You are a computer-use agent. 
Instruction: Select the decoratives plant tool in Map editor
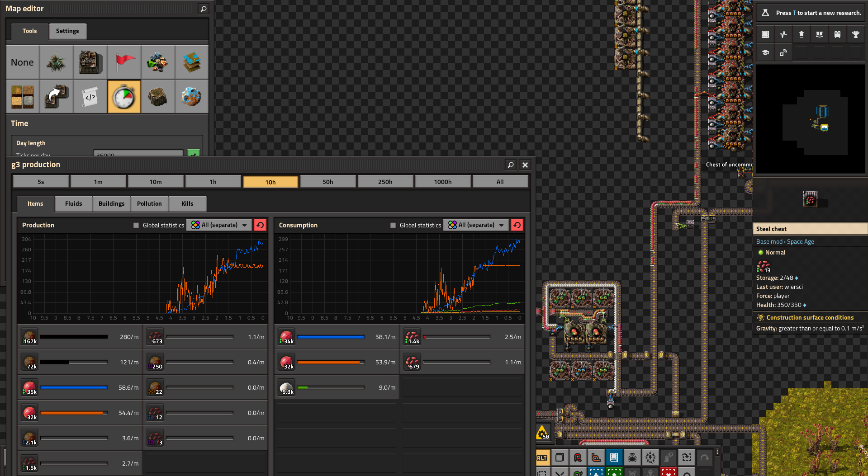56,62
